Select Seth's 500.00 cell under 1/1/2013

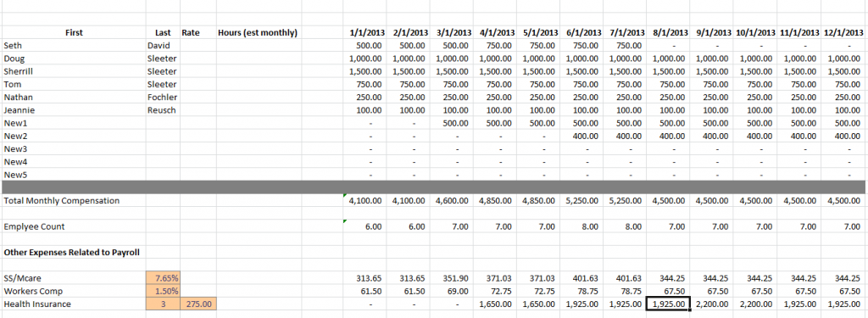[364, 46]
